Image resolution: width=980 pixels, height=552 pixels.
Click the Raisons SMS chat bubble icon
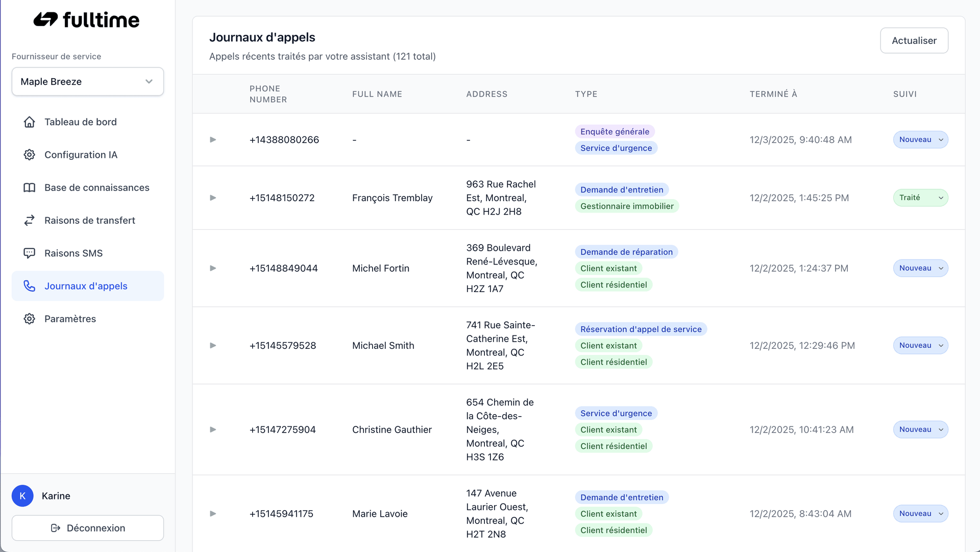pos(30,253)
